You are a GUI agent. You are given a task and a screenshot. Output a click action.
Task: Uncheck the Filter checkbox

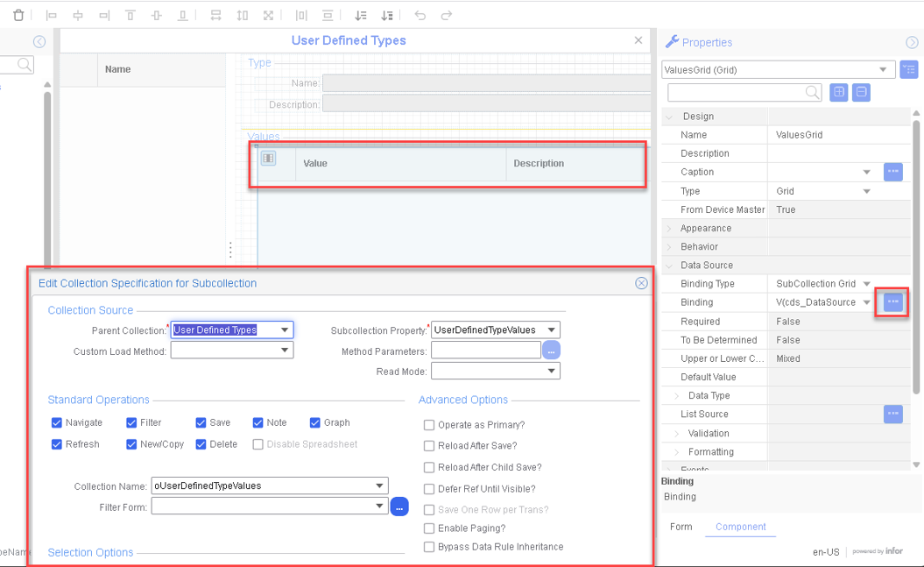(x=131, y=422)
